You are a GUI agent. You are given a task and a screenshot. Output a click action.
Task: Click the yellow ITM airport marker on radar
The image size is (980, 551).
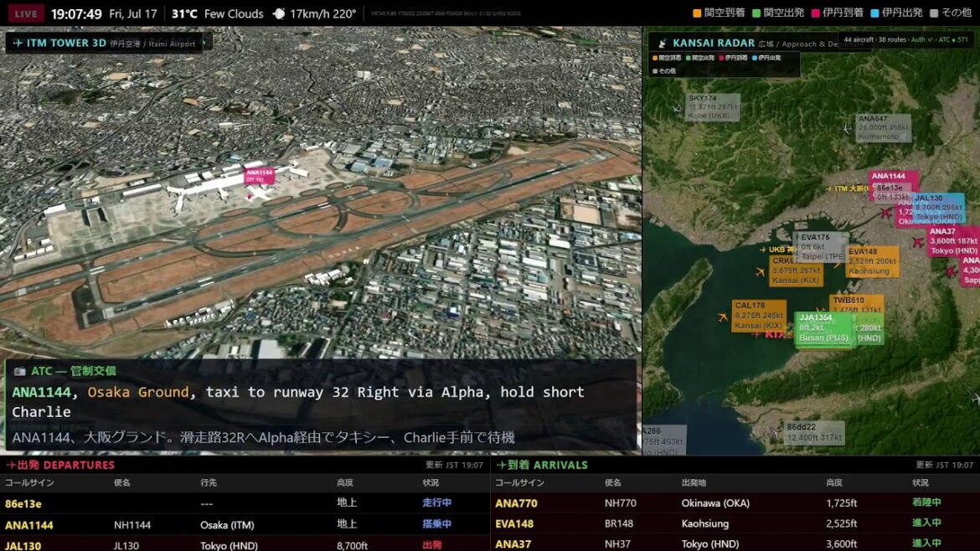coord(847,188)
